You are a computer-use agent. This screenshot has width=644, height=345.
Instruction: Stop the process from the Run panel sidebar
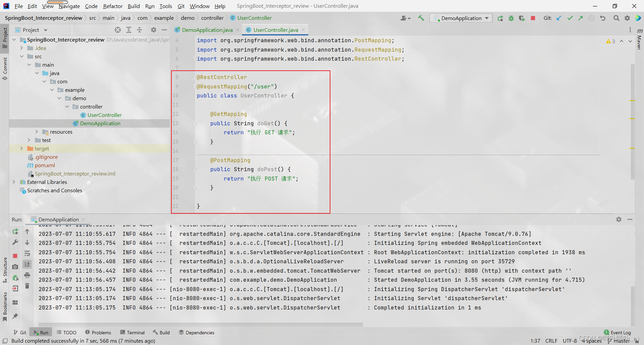point(15,256)
